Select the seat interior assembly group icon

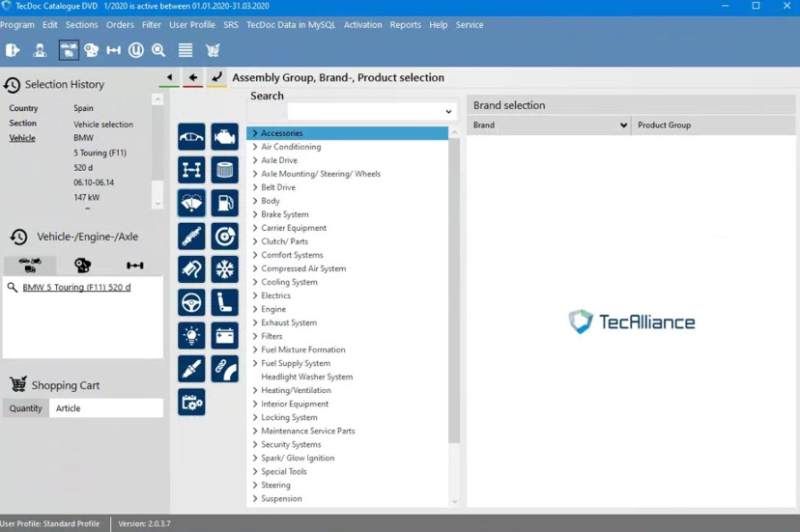tap(224, 302)
